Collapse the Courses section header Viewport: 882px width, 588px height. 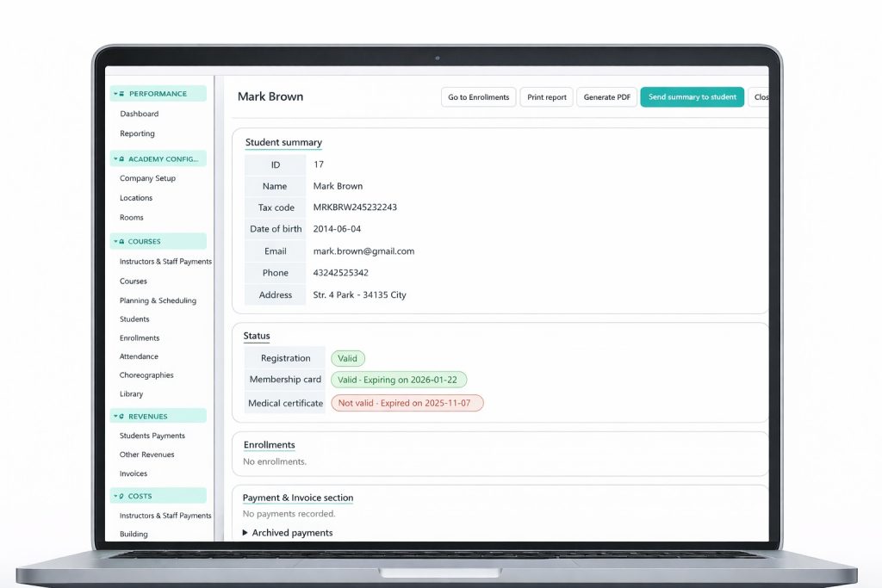click(158, 242)
